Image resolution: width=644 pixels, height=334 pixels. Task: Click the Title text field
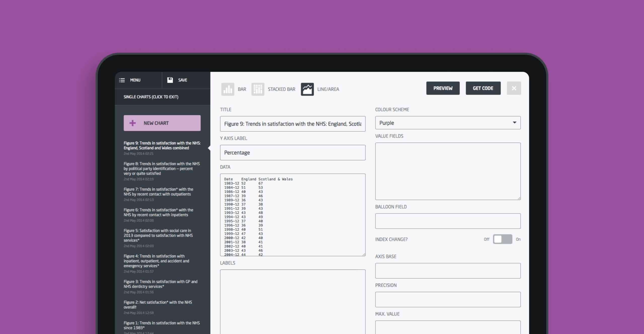pos(293,124)
